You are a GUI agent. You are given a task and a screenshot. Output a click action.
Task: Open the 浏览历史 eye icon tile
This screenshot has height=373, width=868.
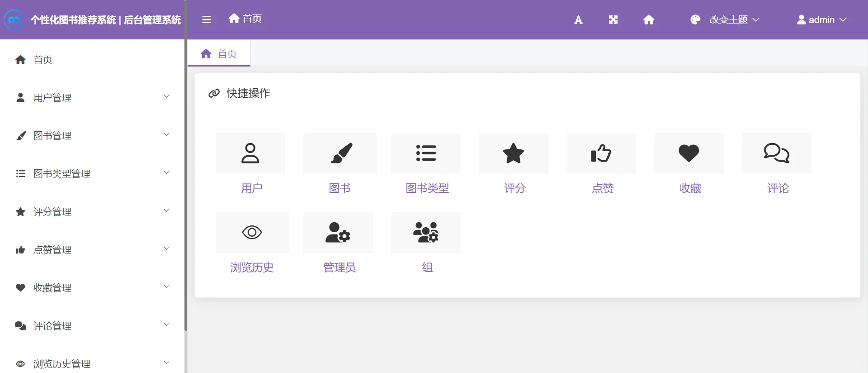[252, 232]
